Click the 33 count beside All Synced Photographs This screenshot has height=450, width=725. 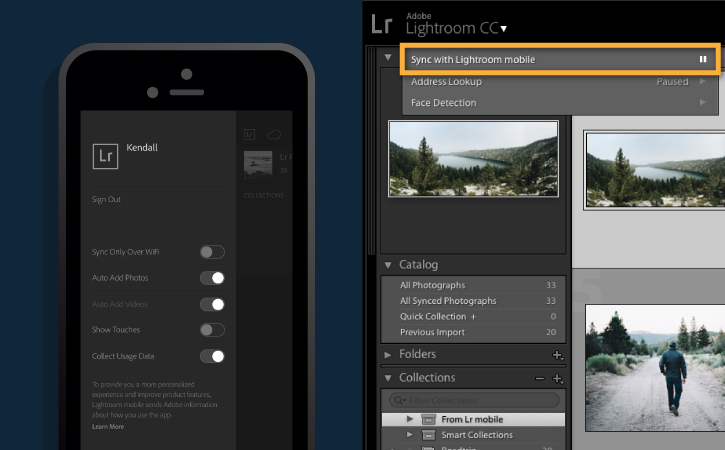[551, 301]
